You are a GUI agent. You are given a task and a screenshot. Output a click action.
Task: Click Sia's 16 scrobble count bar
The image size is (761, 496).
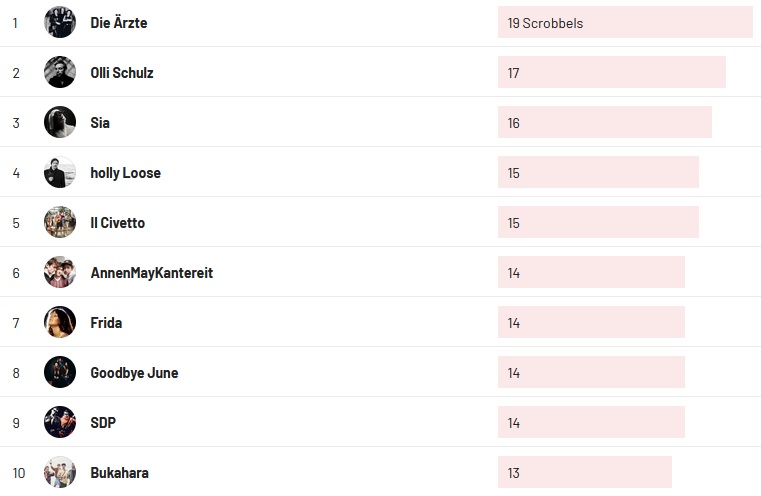coord(604,122)
